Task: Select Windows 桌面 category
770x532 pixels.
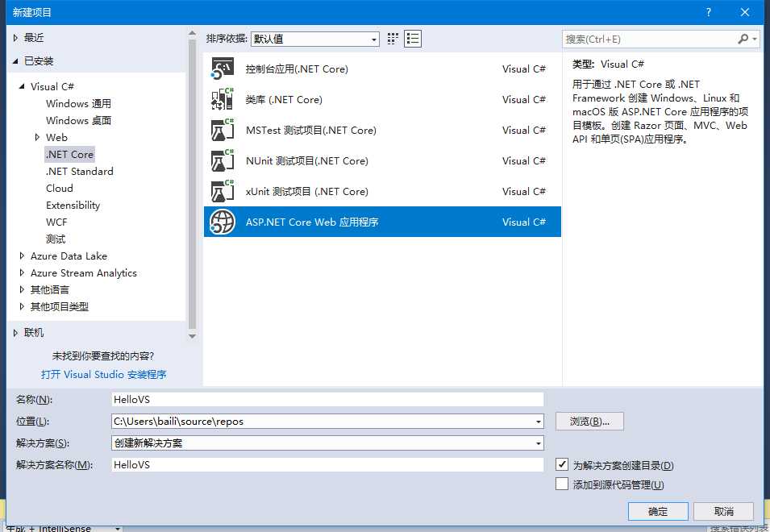Action: [78, 120]
